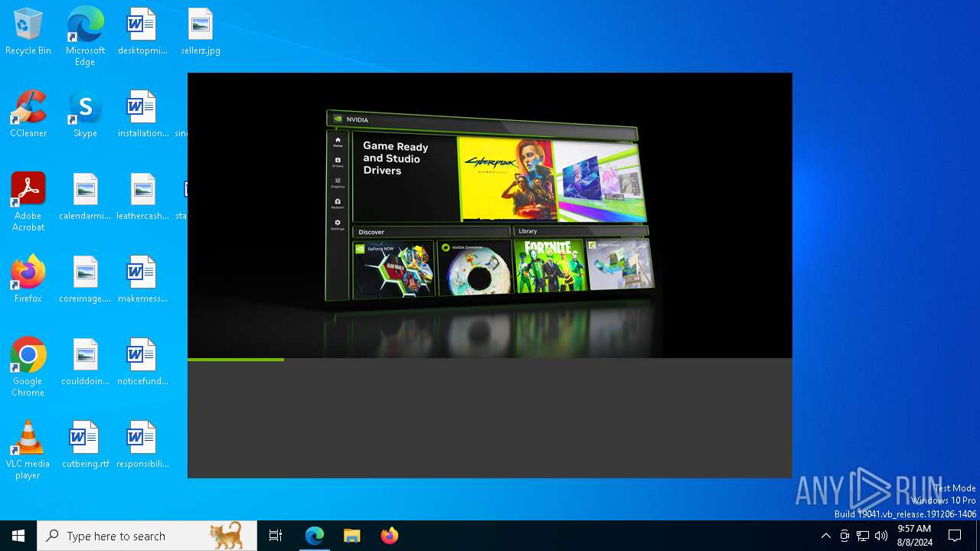This screenshot has width=980, height=551.
Task: Select the leathercash... image file
Action: pyautogui.click(x=142, y=197)
